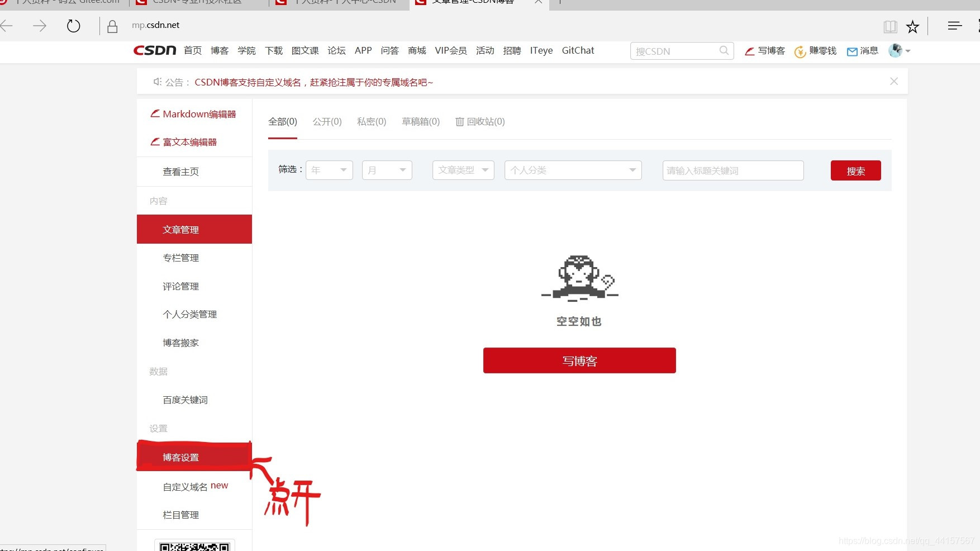The height and width of the screenshot is (551, 980).
Task: Reload the page with refresh icon
Action: pyautogui.click(x=73, y=26)
